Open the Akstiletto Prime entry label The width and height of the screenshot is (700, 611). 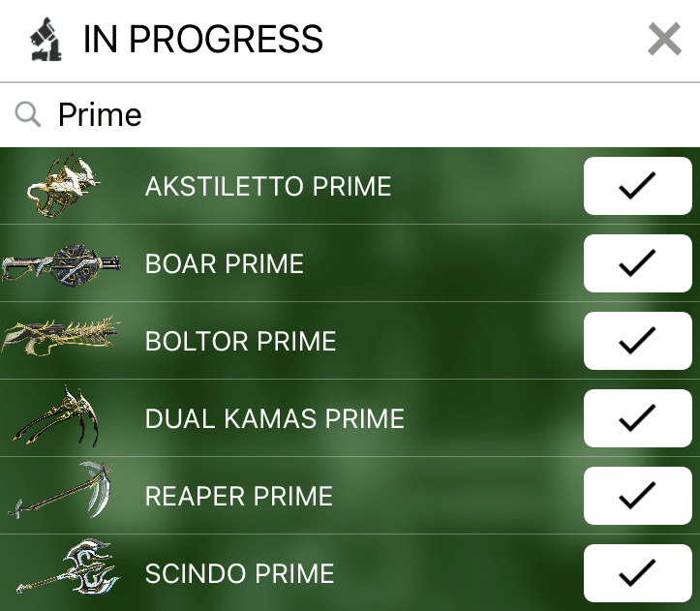click(x=268, y=186)
